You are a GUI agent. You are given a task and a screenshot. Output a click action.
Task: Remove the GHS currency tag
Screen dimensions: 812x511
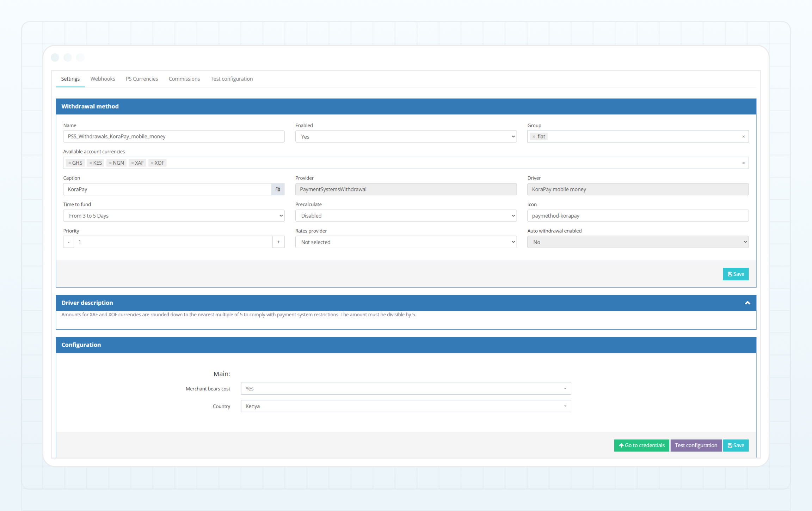[x=69, y=163]
